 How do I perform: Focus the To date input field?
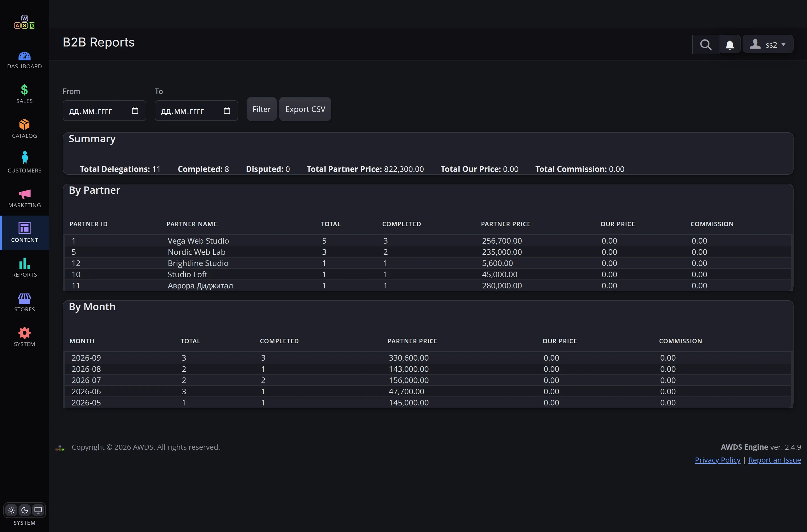pos(196,111)
